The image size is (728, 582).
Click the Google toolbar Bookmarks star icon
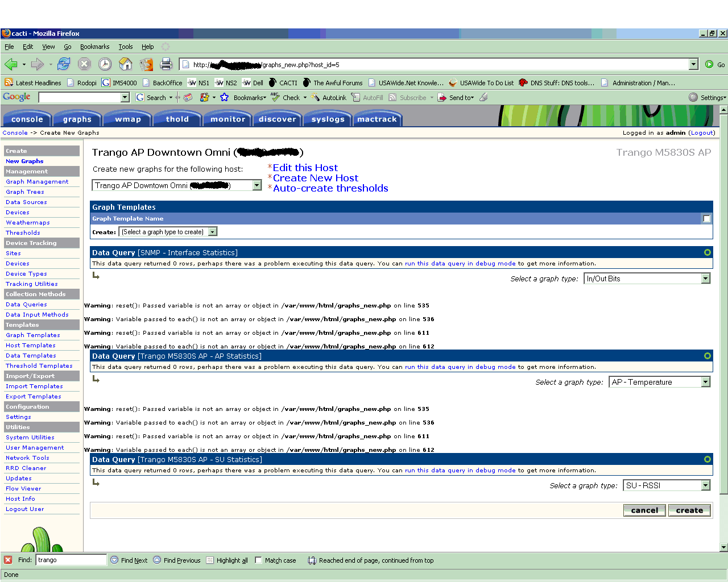tap(225, 97)
